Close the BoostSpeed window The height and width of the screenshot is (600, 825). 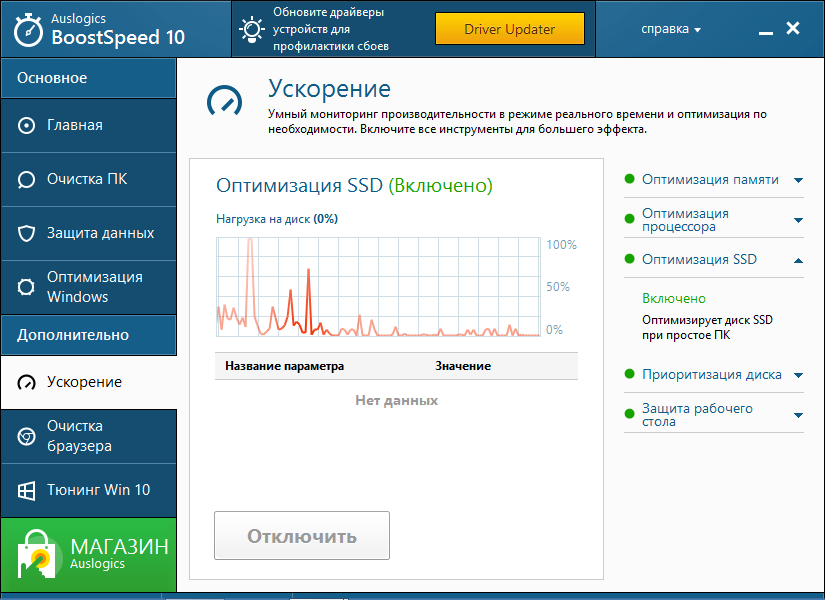pos(793,28)
